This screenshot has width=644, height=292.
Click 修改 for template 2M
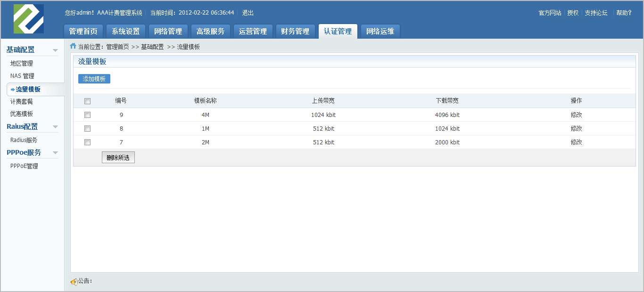pyautogui.click(x=576, y=142)
